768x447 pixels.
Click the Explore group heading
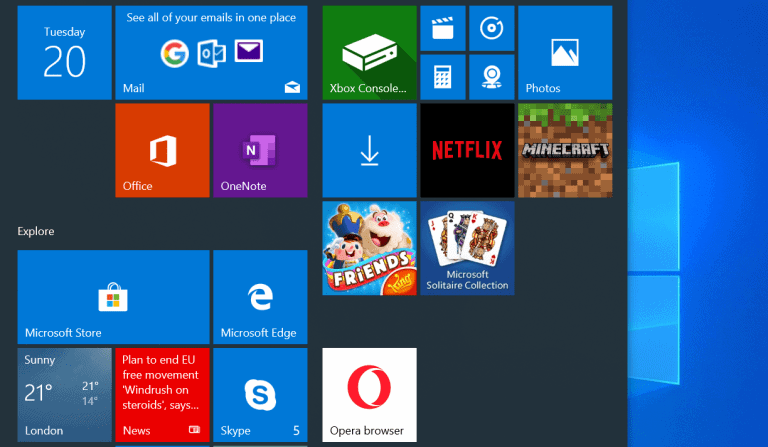36,231
